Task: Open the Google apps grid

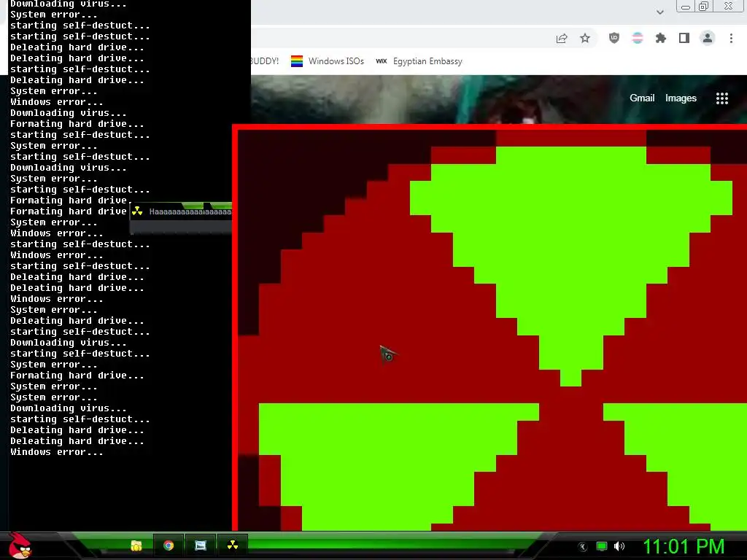Action: click(x=722, y=98)
